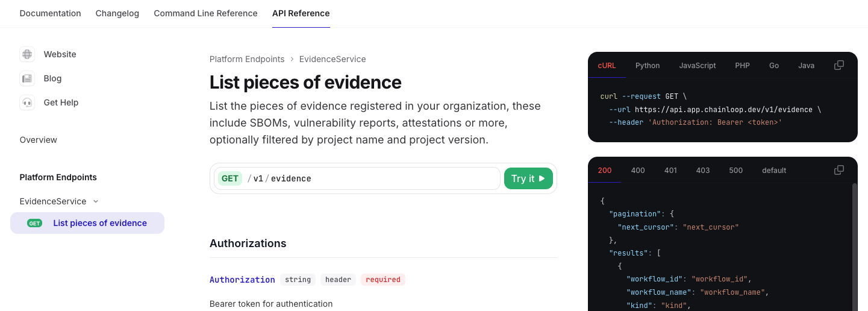Click the GET badge beside List pieces of evidence
Screen dimensions: 868x311
35,223
